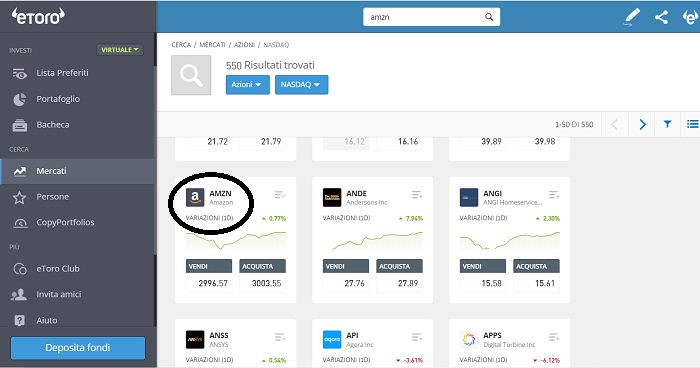Open the Azioni filter dropdown

pyautogui.click(x=248, y=84)
